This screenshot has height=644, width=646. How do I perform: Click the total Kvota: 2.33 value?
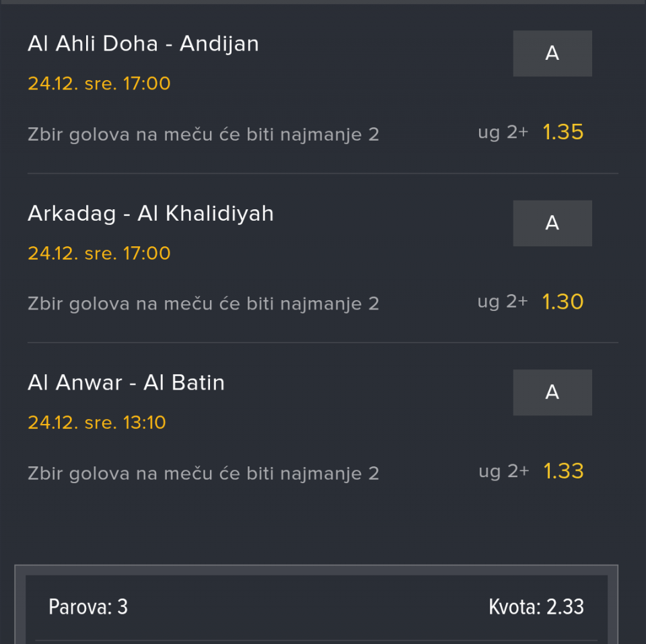click(x=536, y=608)
